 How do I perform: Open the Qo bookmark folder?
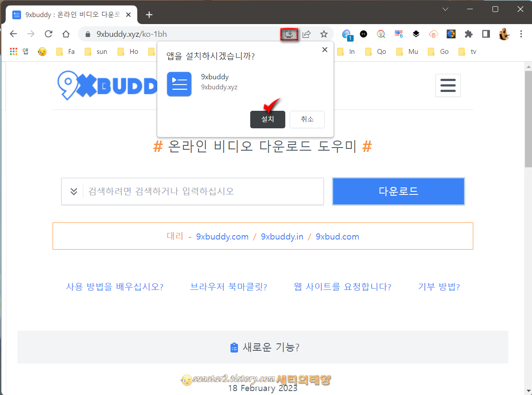click(x=376, y=52)
